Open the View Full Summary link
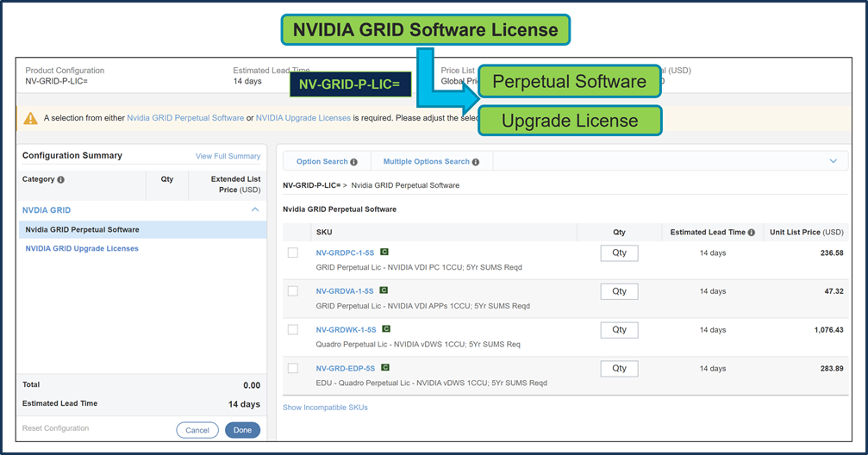 pos(228,156)
